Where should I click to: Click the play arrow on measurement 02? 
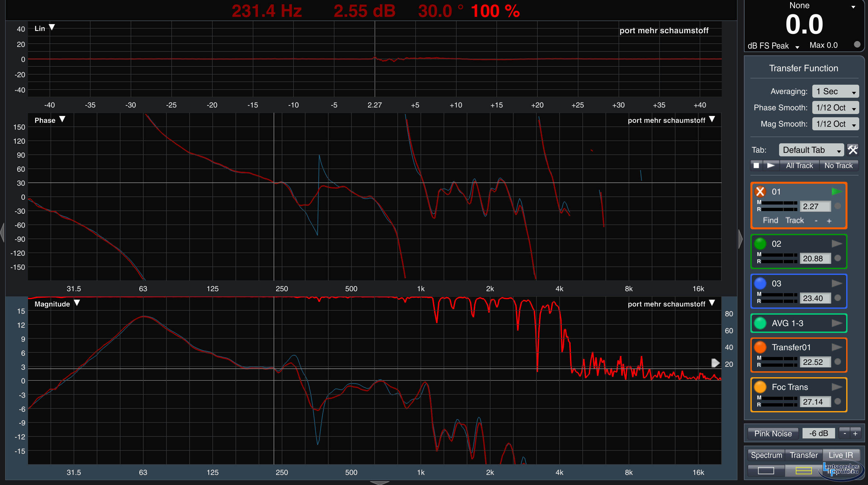pyautogui.click(x=837, y=244)
